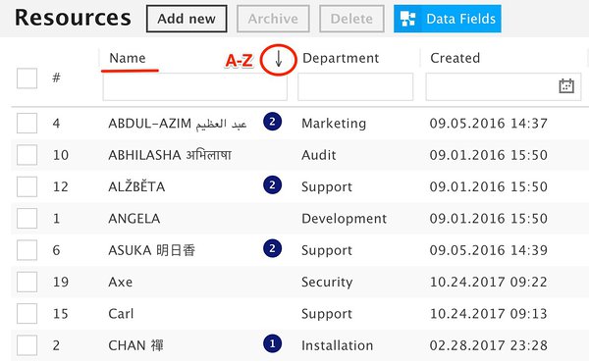
Task: Open the Carl resource entry
Action: (121, 314)
